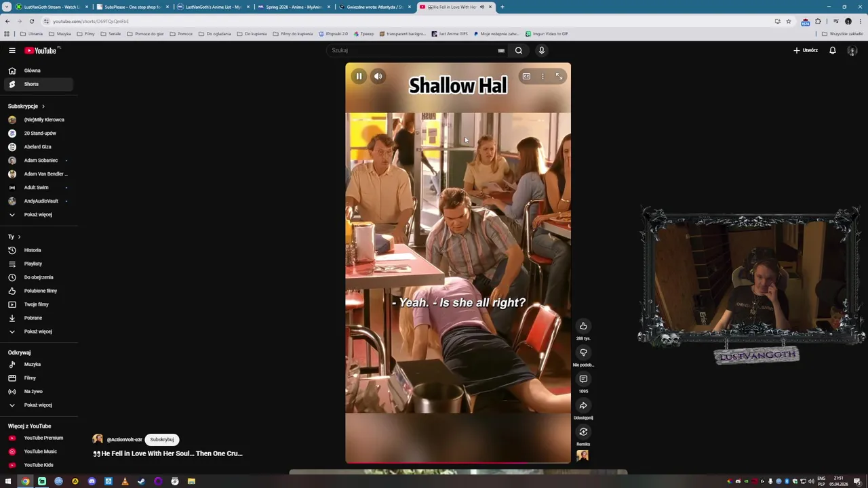The height and width of the screenshot is (488, 868).
Task: Open Filmy under Odkrywaj
Action: click(39, 378)
